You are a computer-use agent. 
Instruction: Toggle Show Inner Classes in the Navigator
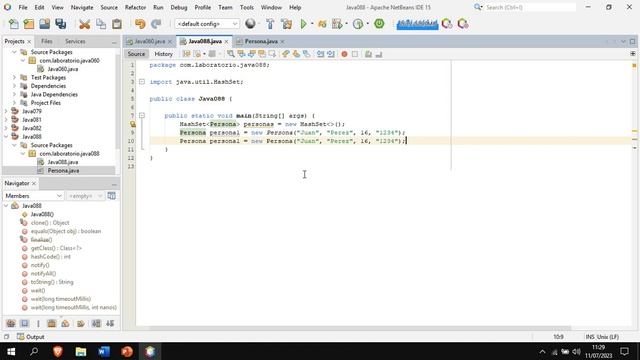(x=65, y=324)
